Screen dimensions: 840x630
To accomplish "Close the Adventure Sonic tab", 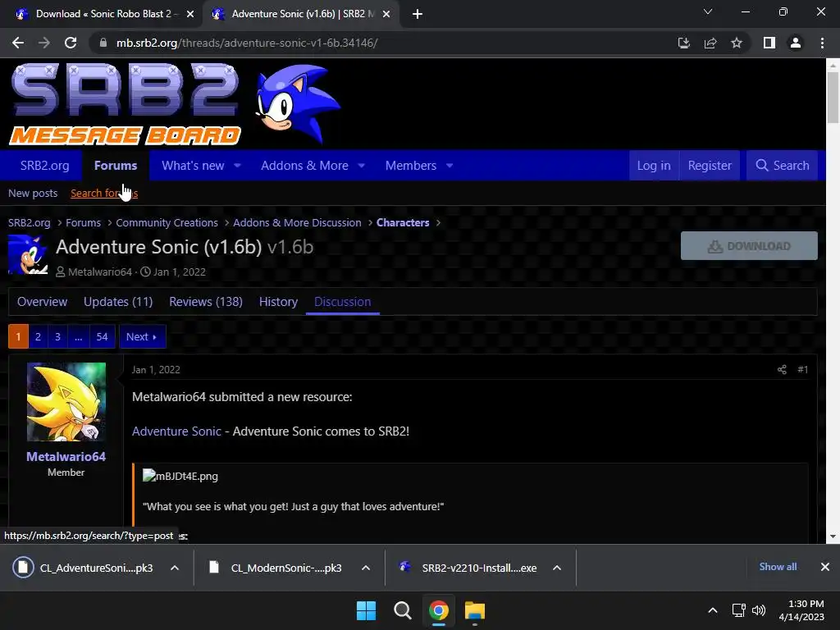I will pos(386,14).
